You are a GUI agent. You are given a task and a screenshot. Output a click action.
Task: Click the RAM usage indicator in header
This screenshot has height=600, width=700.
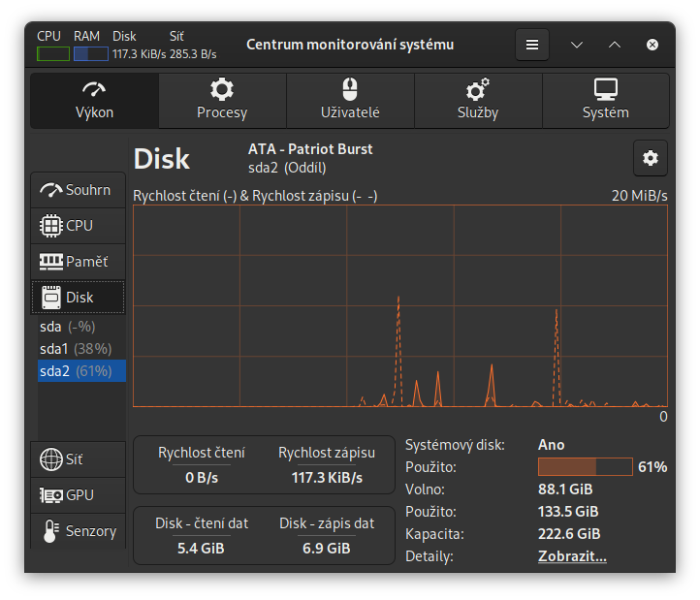tap(90, 53)
